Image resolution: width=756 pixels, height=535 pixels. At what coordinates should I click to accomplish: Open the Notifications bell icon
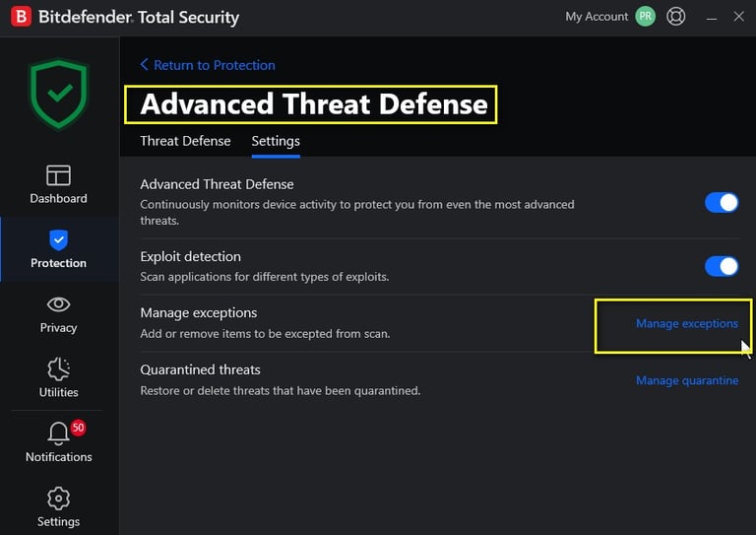[x=58, y=434]
